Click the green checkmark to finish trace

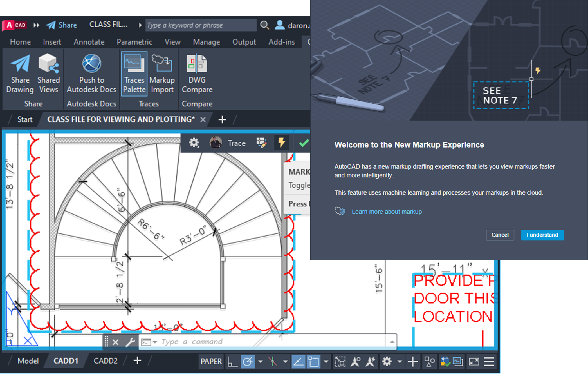tap(304, 143)
